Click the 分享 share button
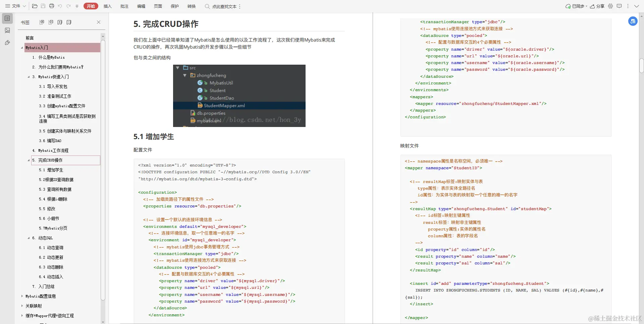The image size is (644, 324). pyautogui.click(x=597, y=6)
